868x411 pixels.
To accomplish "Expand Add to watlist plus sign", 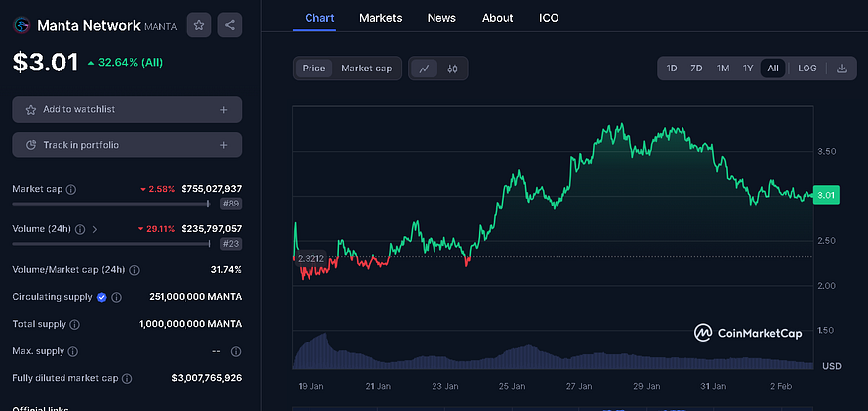I will click(224, 109).
